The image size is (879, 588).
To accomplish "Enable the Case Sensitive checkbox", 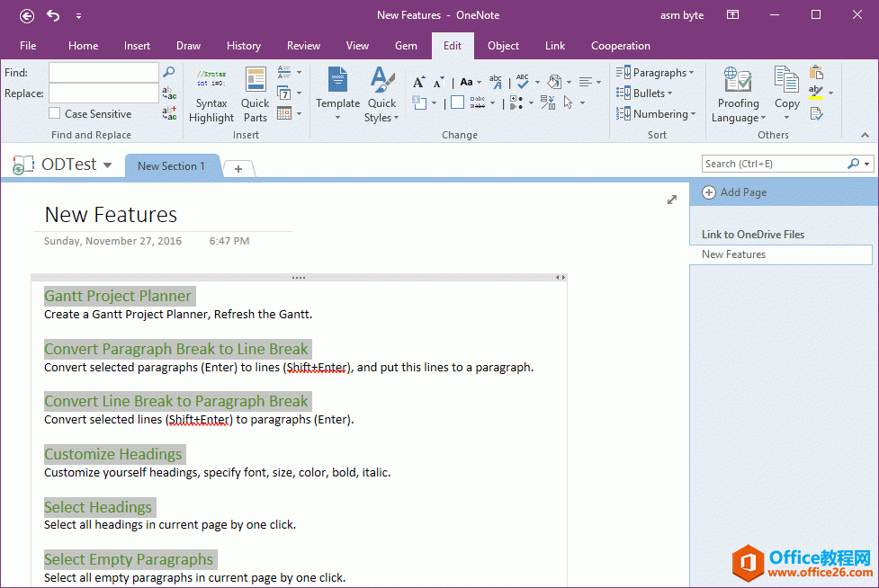I will 55,113.
